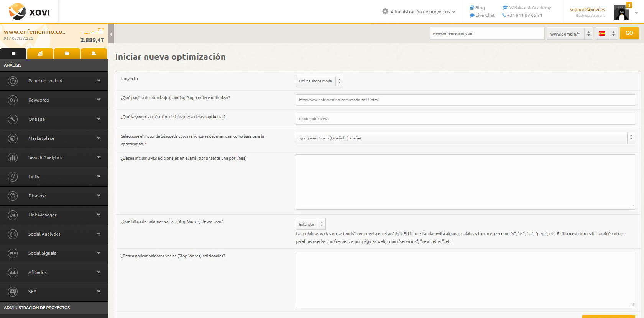Image resolution: width=644 pixels, height=318 pixels.
Task: Open the Live Chat link
Action: click(482, 15)
